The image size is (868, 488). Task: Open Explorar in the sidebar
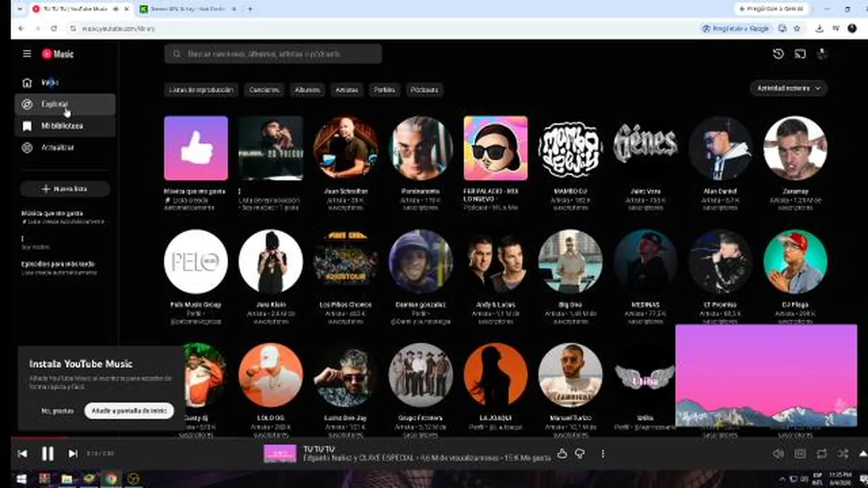pos(65,104)
